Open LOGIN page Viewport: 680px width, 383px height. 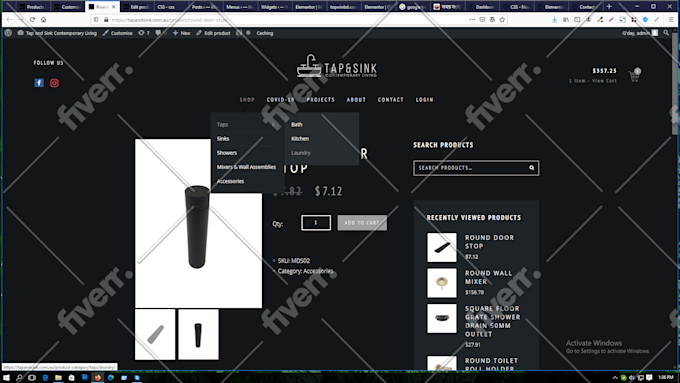(425, 100)
